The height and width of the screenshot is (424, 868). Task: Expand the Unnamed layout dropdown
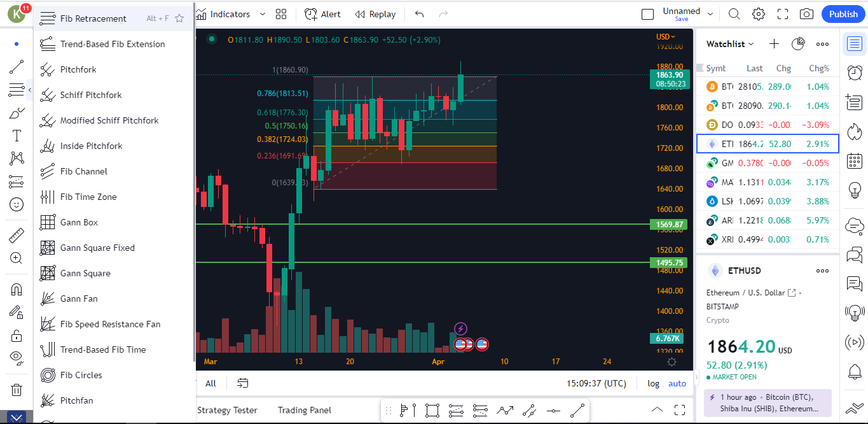pos(710,14)
